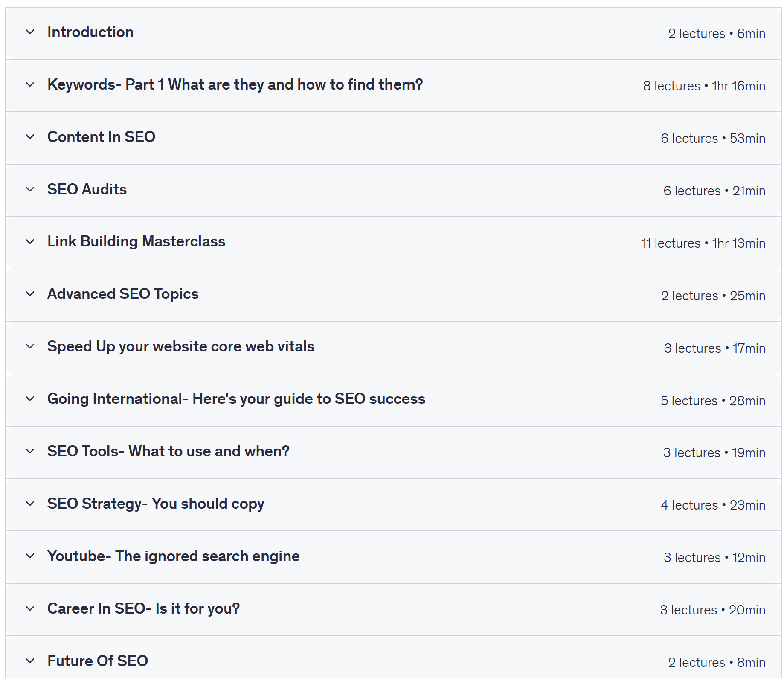Viewport: 784px width, 678px height.
Task: Open Advanced SEO Topics title
Action: coord(123,294)
